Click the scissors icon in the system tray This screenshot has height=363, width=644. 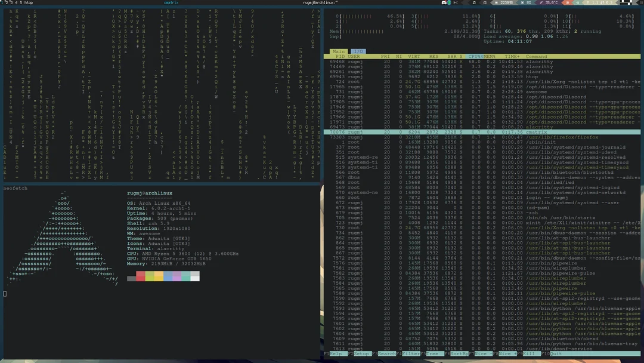coord(455,4)
